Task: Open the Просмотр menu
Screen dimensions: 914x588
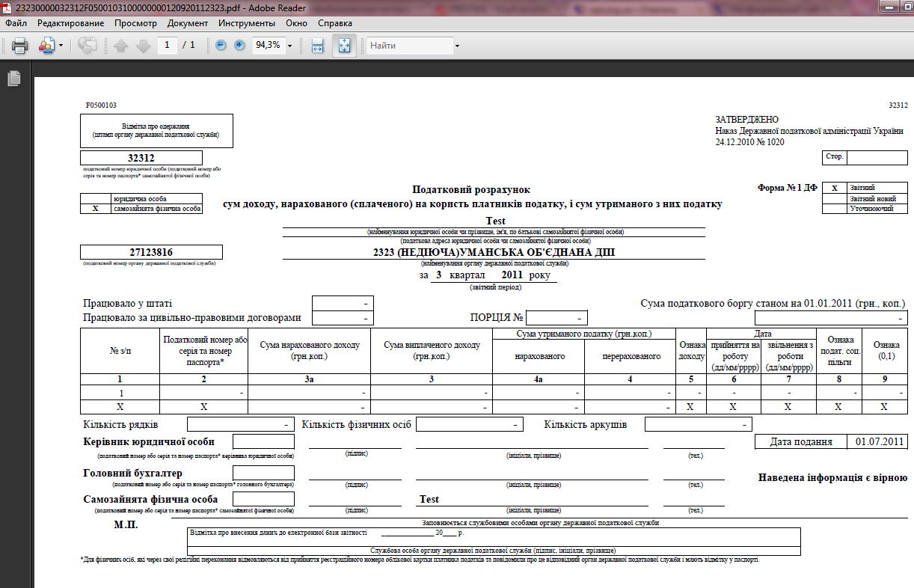Action: pyautogui.click(x=135, y=23)
